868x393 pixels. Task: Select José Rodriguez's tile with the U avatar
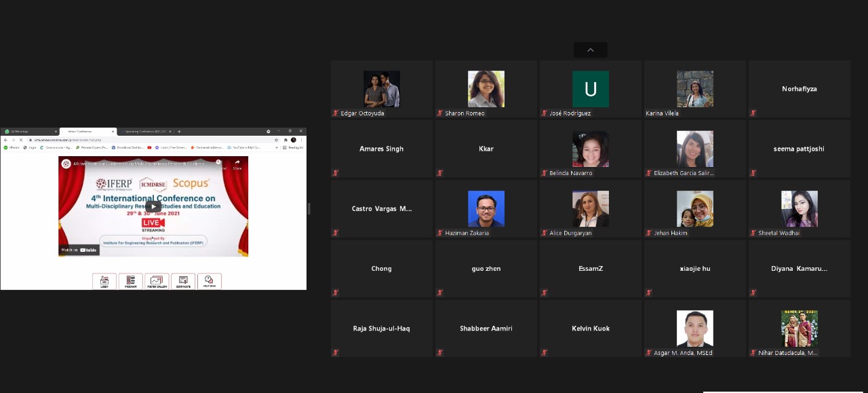(x=591, y=89)
